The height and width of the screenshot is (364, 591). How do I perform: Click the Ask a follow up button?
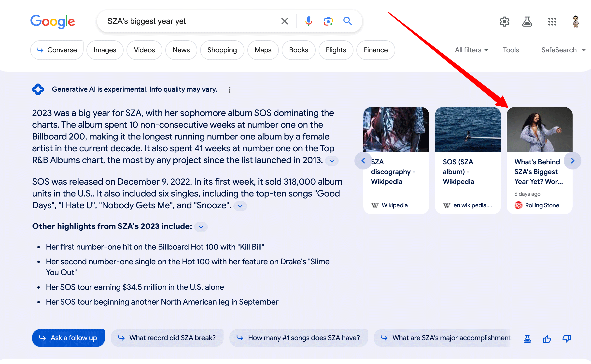pyautogui.click(x=68, y=338)
